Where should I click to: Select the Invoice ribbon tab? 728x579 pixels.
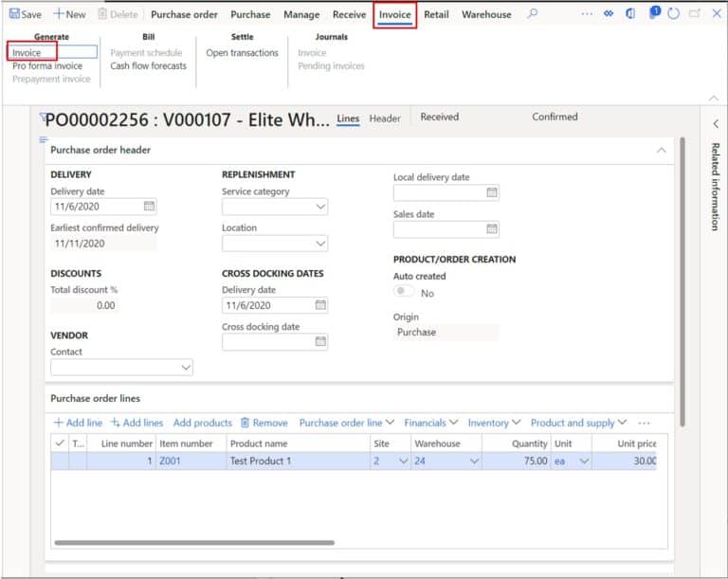click(x=395, y=15)
